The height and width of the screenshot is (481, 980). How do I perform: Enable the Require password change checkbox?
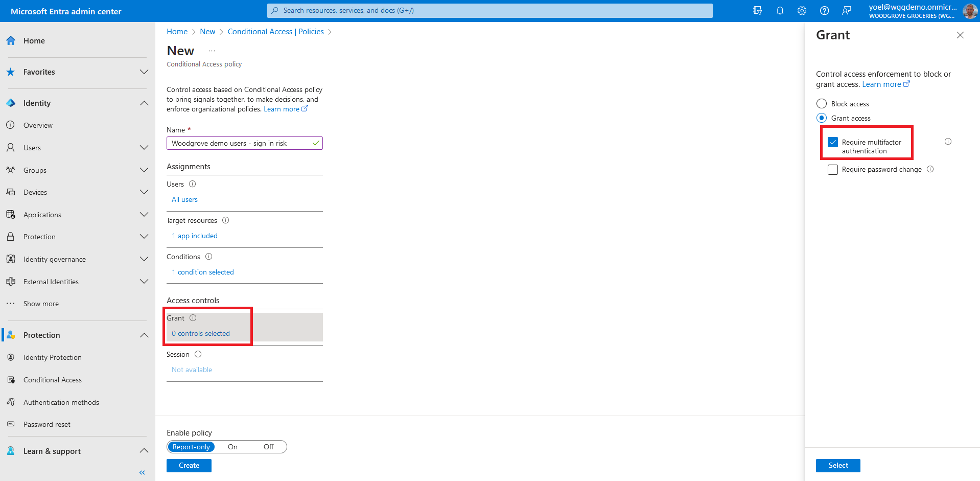pyautogui.click(x=833, y=170)
